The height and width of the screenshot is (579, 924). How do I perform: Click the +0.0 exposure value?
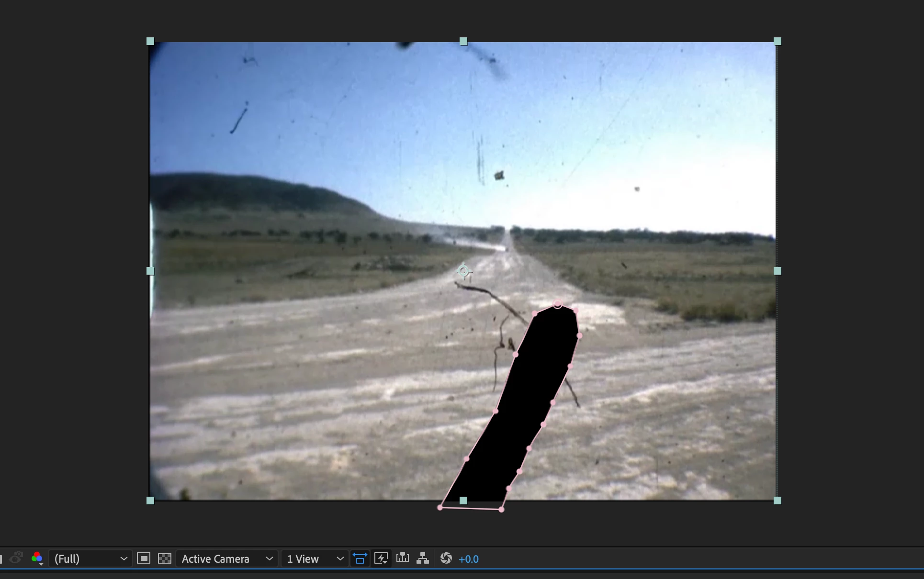pyautogui.click(x=468, y=559)
